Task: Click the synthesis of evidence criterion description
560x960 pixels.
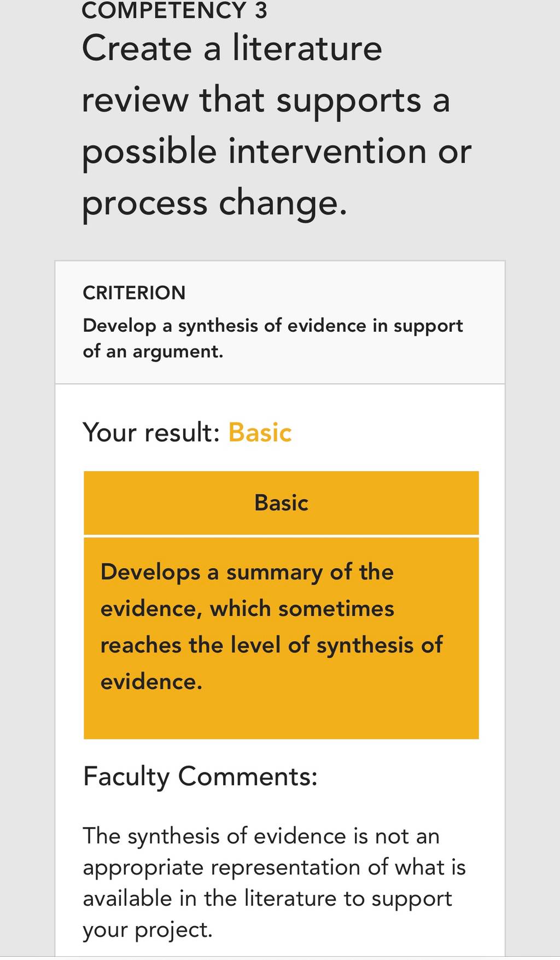Action: tap(272, 338)
